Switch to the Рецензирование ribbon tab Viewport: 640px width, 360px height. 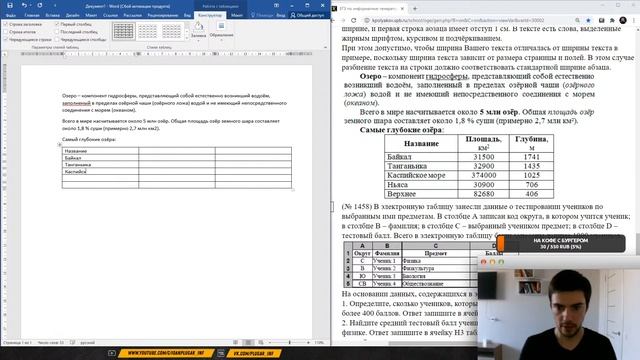pos(163,15)
